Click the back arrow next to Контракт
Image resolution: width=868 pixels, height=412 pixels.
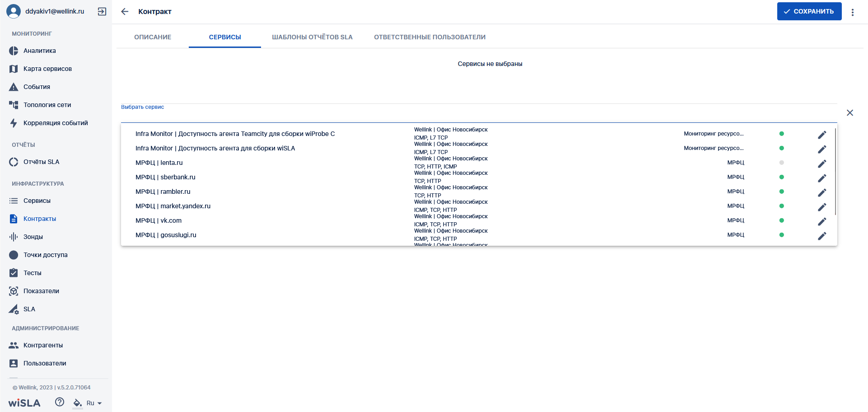coord(125,12)
